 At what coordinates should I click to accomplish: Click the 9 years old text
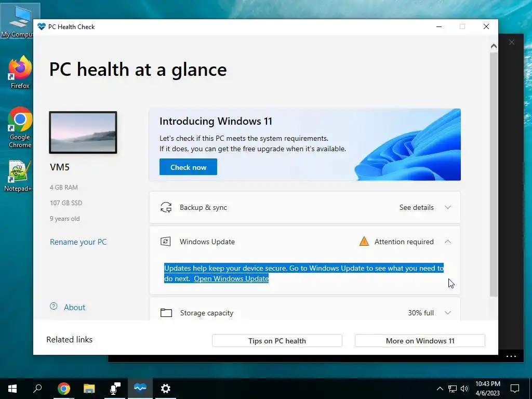tap(65, 219)
